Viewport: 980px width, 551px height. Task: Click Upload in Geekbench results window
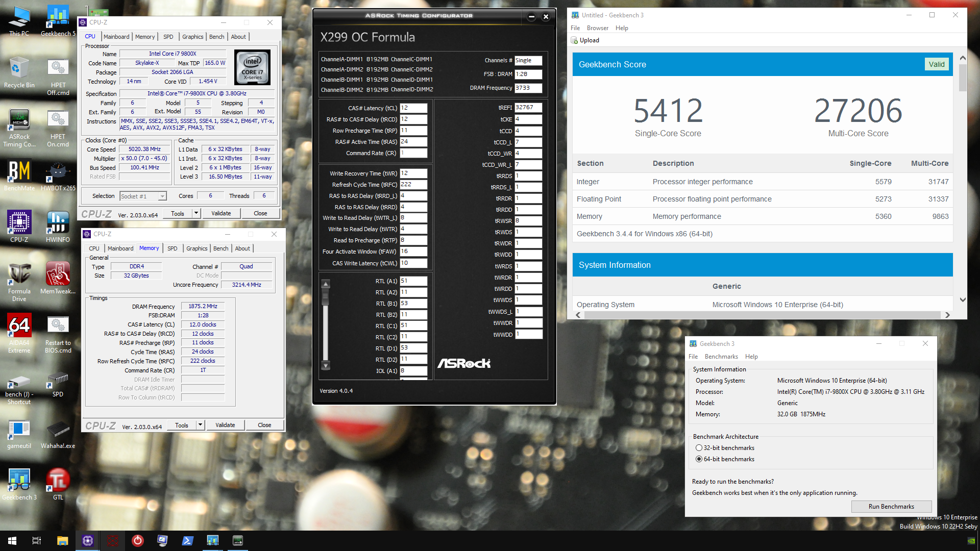pyautogui.click(x=585, y=40)
